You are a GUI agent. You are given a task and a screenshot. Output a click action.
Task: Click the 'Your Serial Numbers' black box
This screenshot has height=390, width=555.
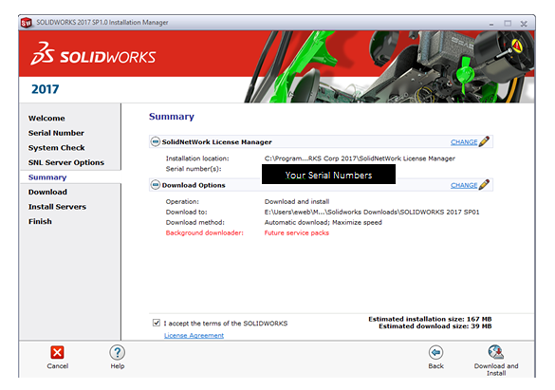pos(328,174)
